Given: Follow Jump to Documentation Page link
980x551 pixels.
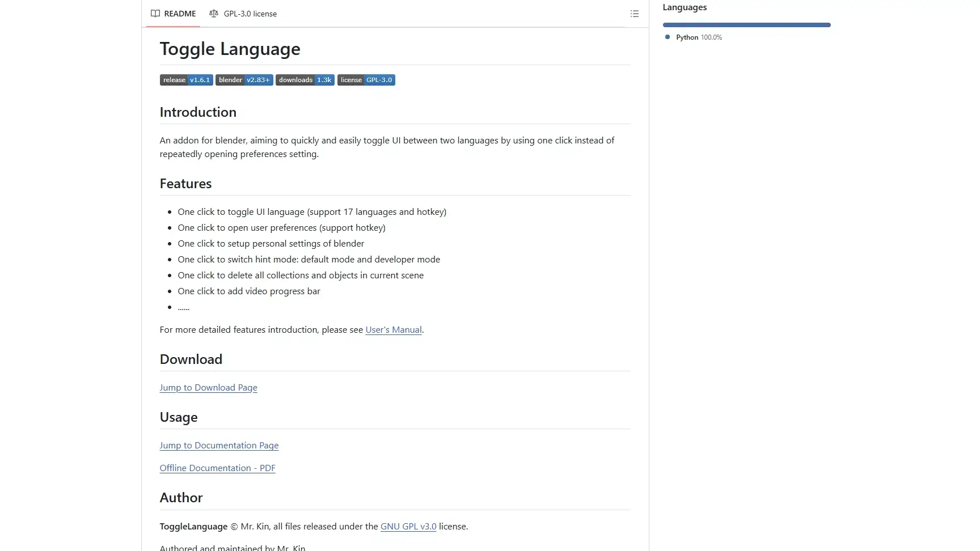Looking at the screenshot, I should (219, 446).
